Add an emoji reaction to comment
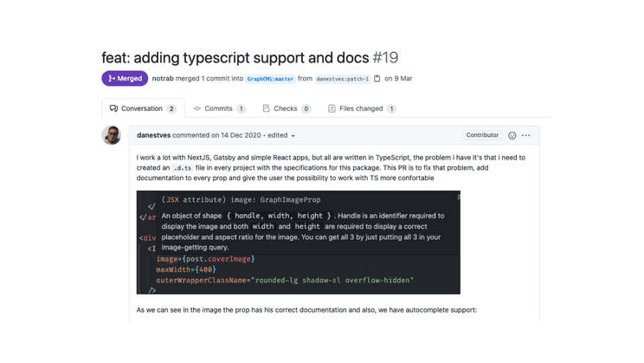 [x=512, y=135]
